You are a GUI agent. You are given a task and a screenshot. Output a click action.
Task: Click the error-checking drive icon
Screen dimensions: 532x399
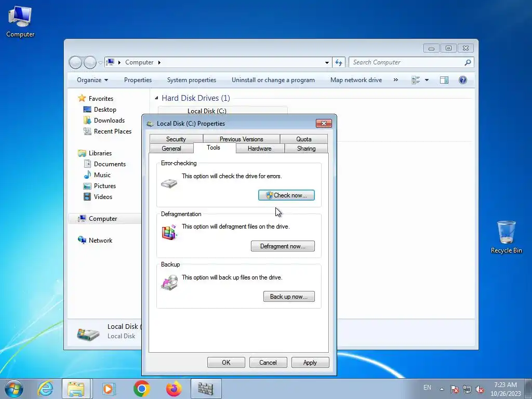coord(169,183)
